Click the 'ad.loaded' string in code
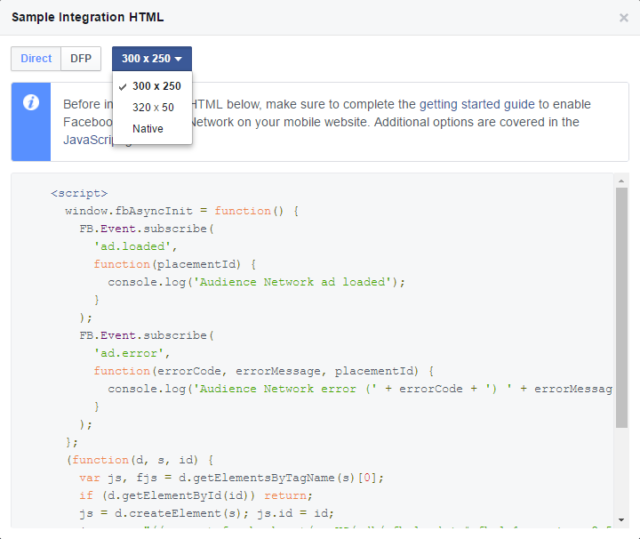The image size is (640, 539). coord(135,246)
